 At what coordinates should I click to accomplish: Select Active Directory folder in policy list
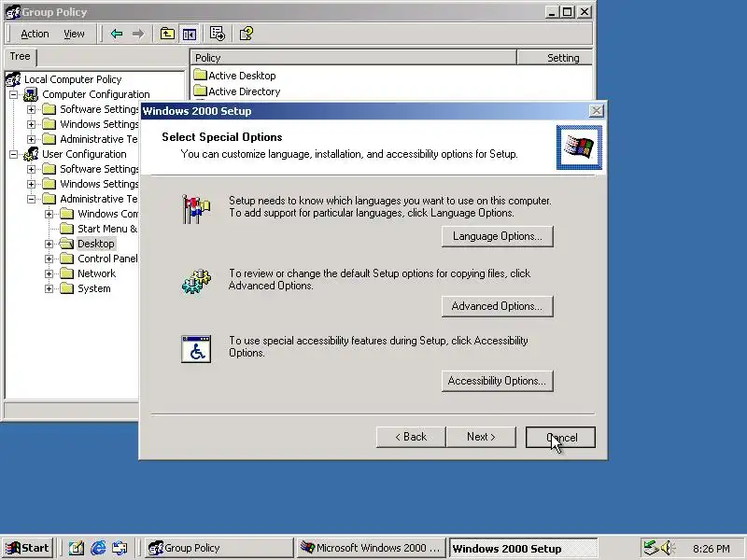coord(237,91)
